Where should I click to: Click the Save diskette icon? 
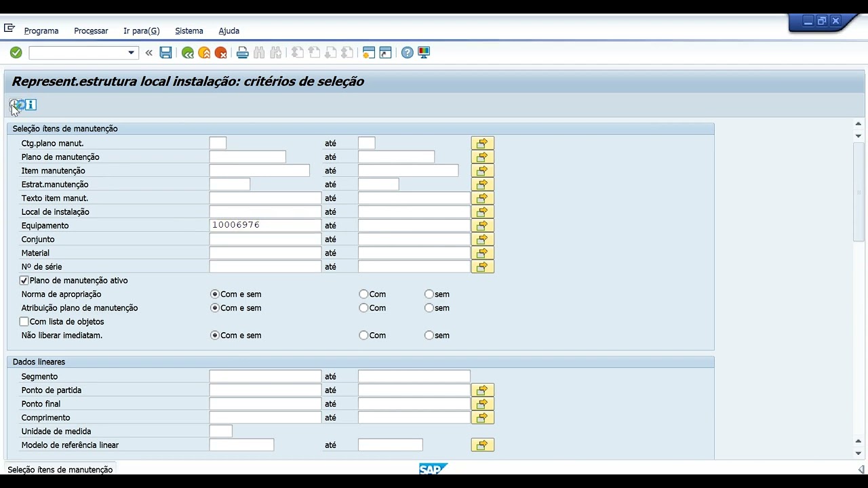coord(165,52)
